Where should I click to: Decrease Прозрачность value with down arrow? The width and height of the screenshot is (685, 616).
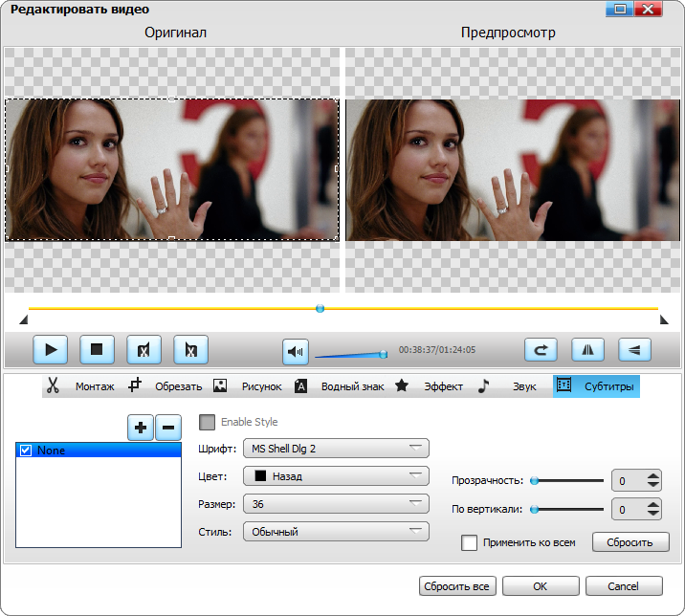click(x=653, y=485)
